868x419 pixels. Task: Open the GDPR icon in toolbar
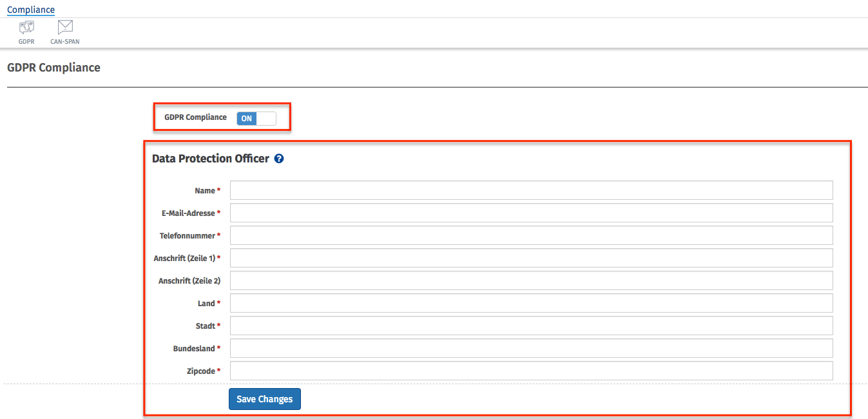(26, 27)
